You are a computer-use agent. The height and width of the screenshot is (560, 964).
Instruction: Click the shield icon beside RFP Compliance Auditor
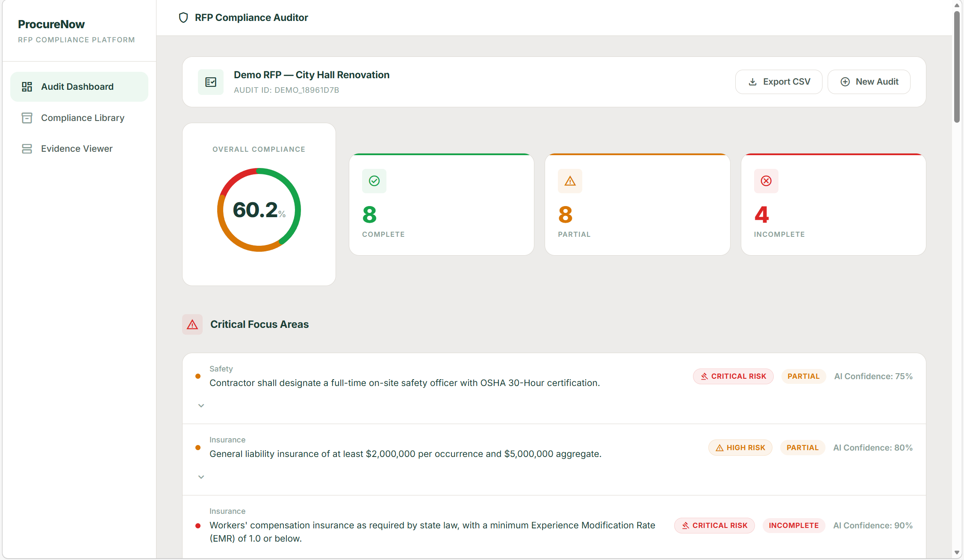[183, 18]
